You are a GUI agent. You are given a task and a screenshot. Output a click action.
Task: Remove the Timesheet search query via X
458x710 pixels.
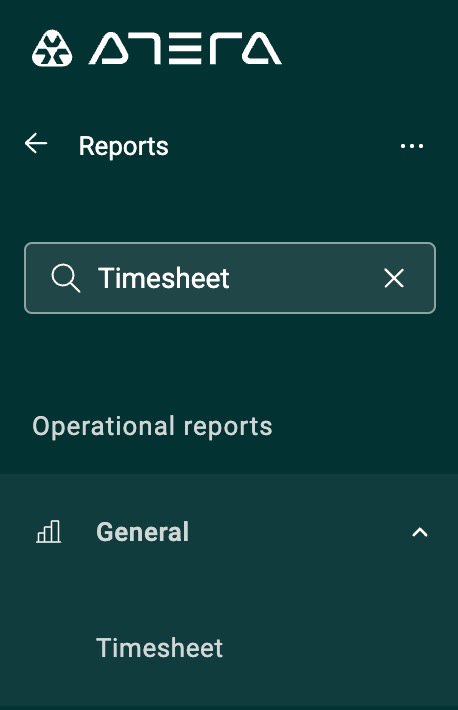394,278
